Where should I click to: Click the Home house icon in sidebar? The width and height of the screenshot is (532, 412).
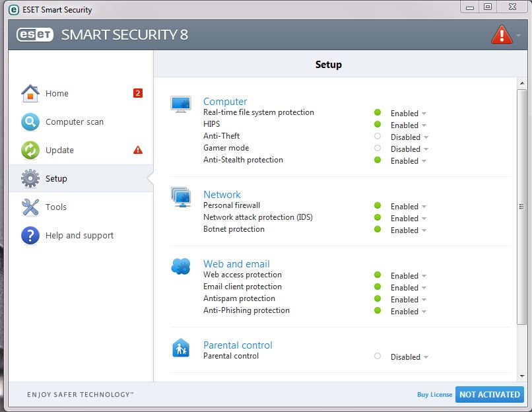coord(30,94)
